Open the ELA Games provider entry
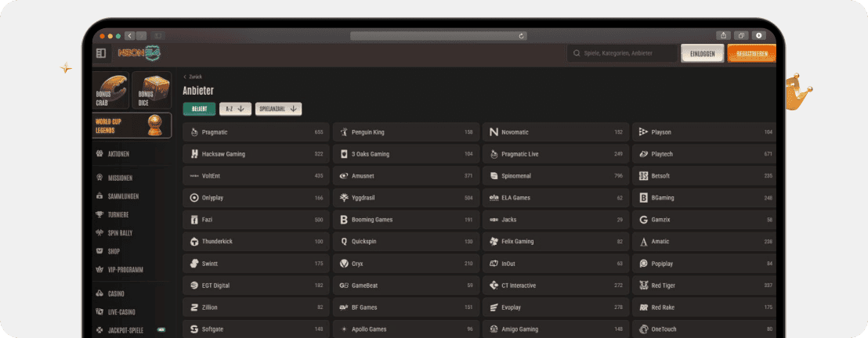The height and width of the screenshot is (338, 868). 555,197
